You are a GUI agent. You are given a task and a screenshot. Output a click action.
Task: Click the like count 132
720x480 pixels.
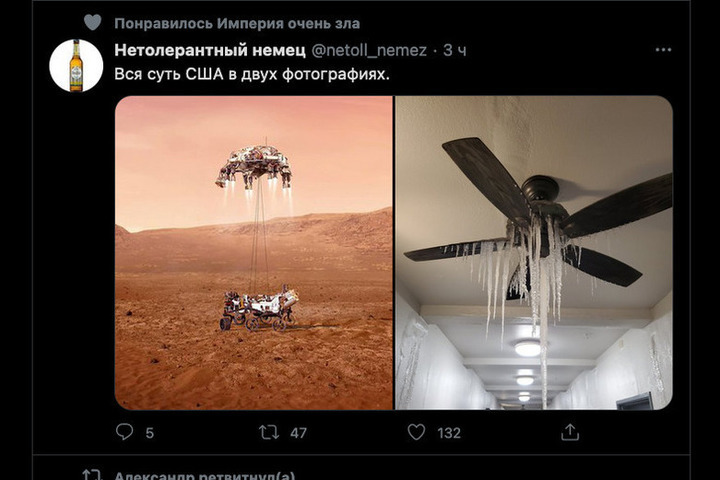pos(449,433)
